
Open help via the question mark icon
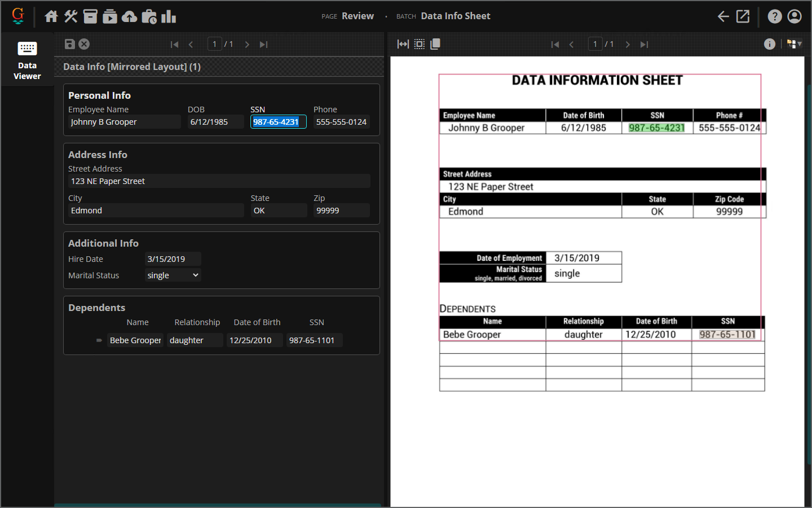(x=775, y=16)
